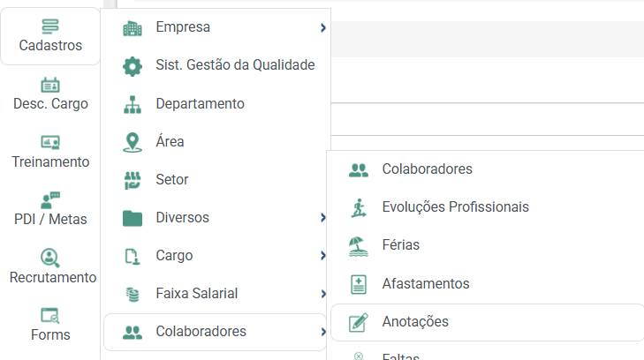Open Desc. Cargo calendar icon
Image resolution: width=644 pixels, height=360 pixels.
click(x=50, y=86)
